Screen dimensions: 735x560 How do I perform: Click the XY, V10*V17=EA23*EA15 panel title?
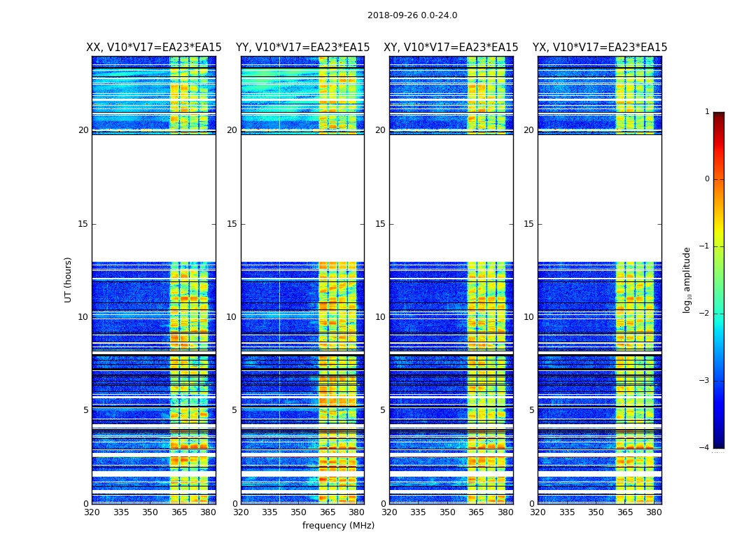451,48
